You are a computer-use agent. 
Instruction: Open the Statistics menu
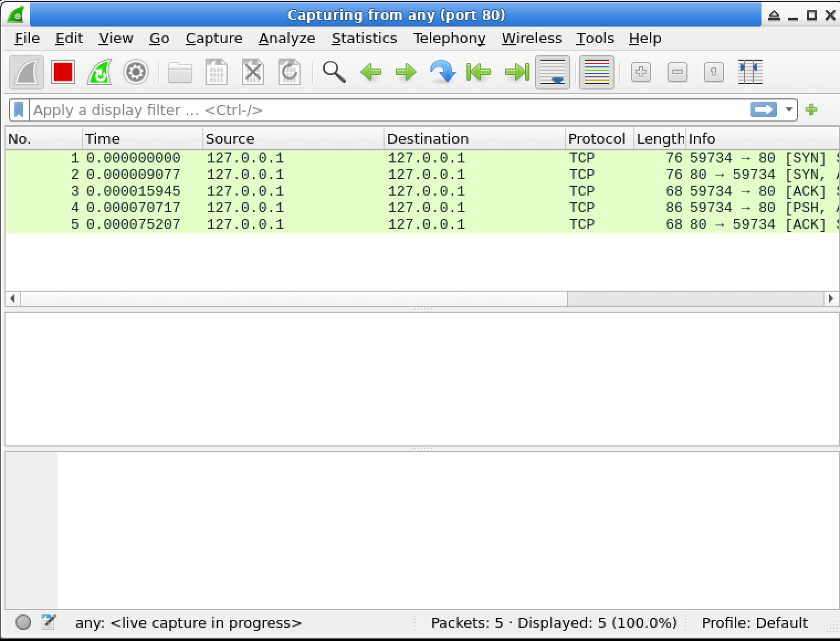pyautogui.click(x=364, y=38)
